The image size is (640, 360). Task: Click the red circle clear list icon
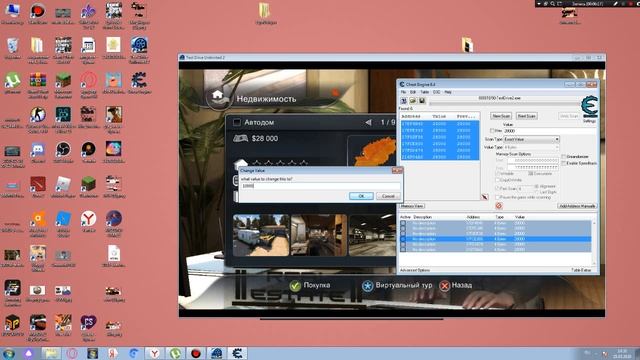pos(498,206)
